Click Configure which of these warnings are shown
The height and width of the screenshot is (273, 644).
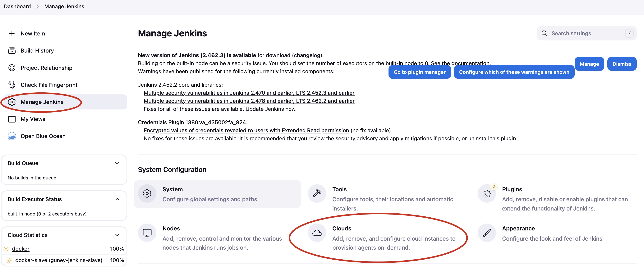[514, 72]
